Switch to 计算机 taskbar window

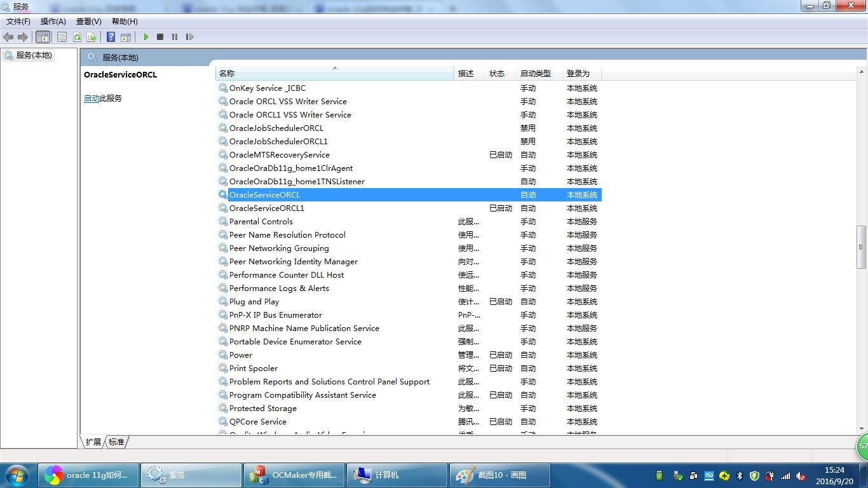[397, 475]
